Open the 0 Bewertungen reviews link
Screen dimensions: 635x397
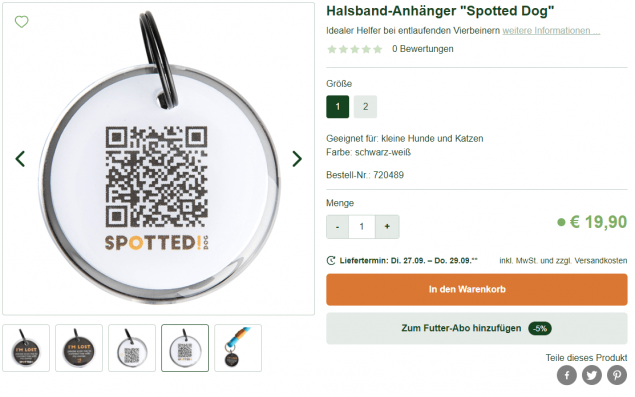point(422,49)
